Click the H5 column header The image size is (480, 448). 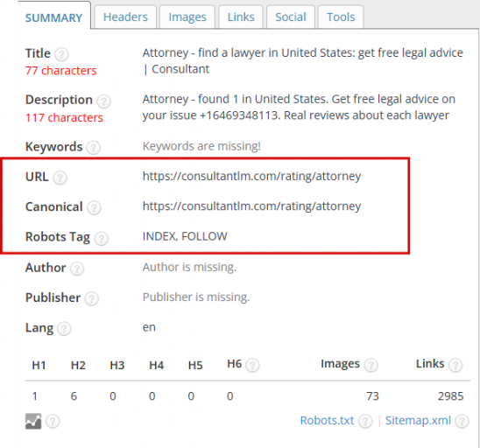(x=195, y=365)
